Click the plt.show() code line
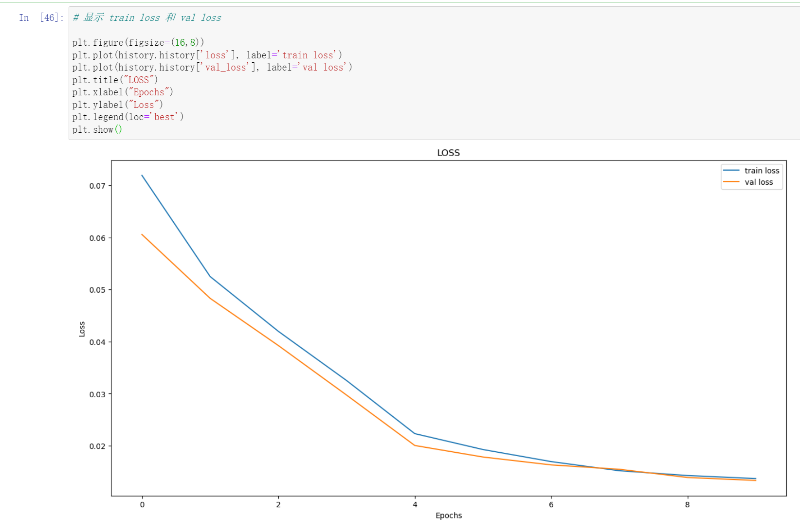Viewport: 800px width, 532px height. 97,129
